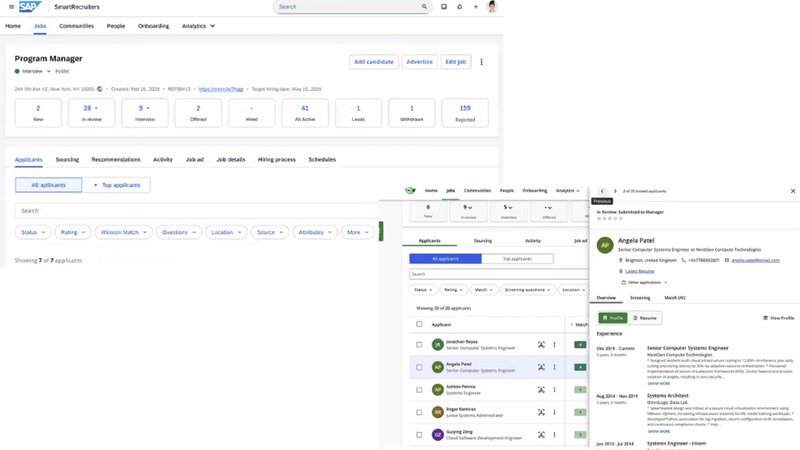Open the Screening tab in candidate panel

pos(640,297)
